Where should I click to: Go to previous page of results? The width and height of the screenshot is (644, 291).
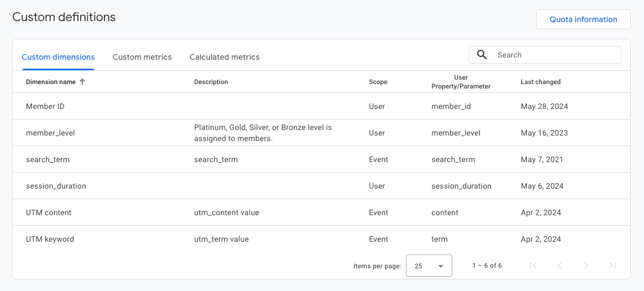coord(559,266)
